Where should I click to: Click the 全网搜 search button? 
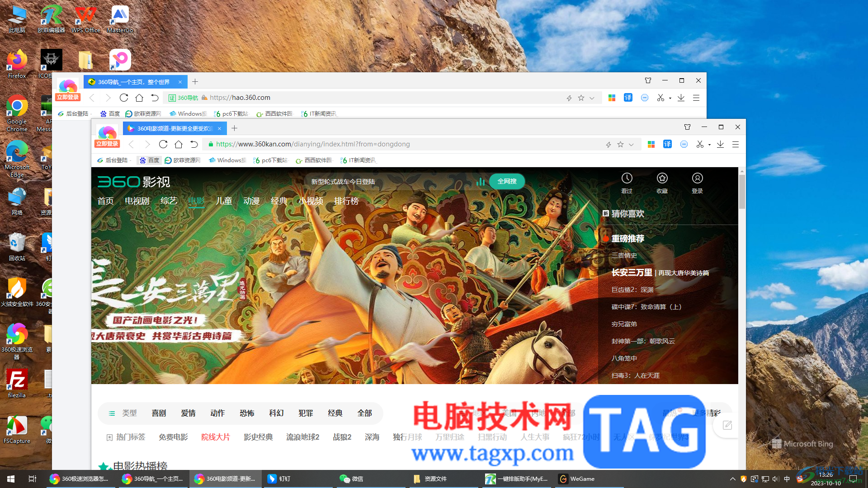click(x=507, y=181)
